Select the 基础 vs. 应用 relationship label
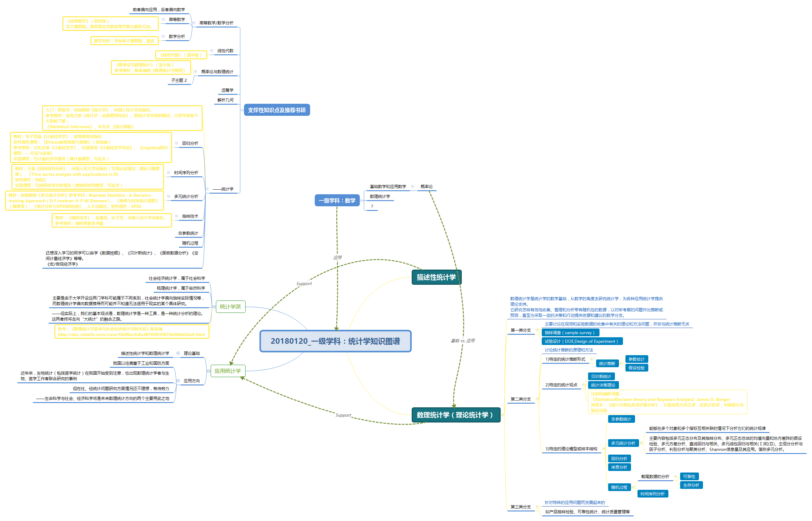This screenshot has width=812, height=521. pos(463,341)
